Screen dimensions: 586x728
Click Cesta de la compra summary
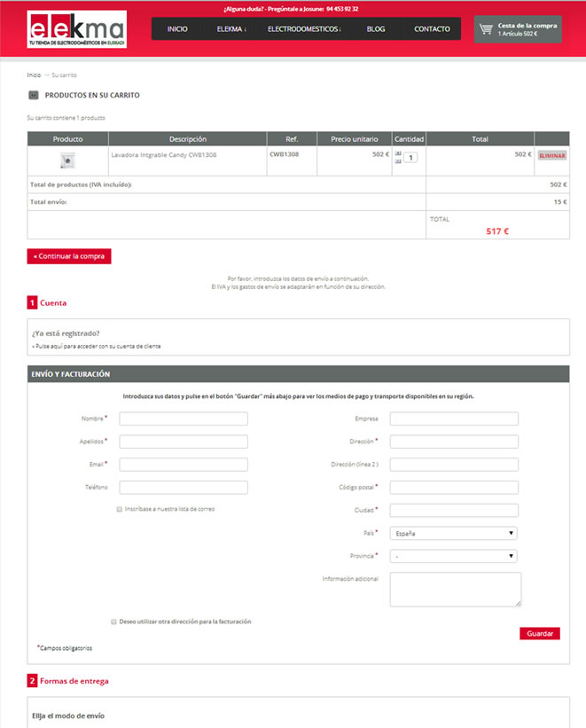tap(518, 29)
